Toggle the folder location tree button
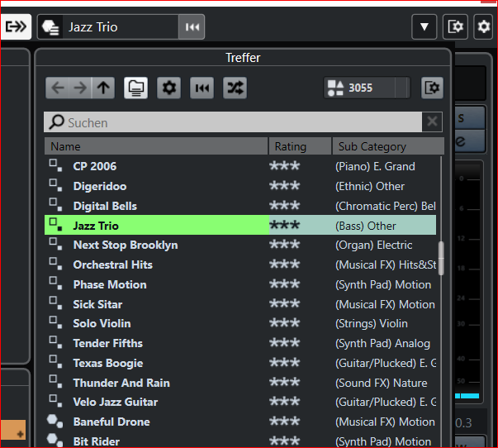 coord(136,88)
